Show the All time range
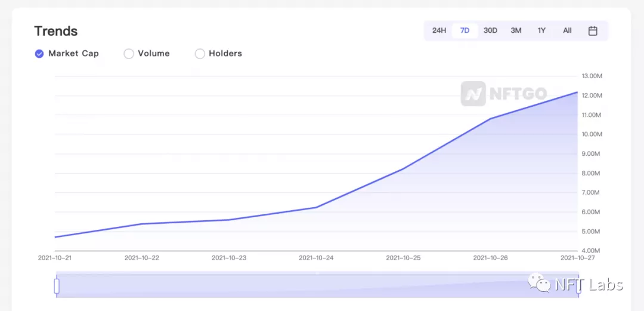Screen dimensions: 644x311 tap(567, 31)
